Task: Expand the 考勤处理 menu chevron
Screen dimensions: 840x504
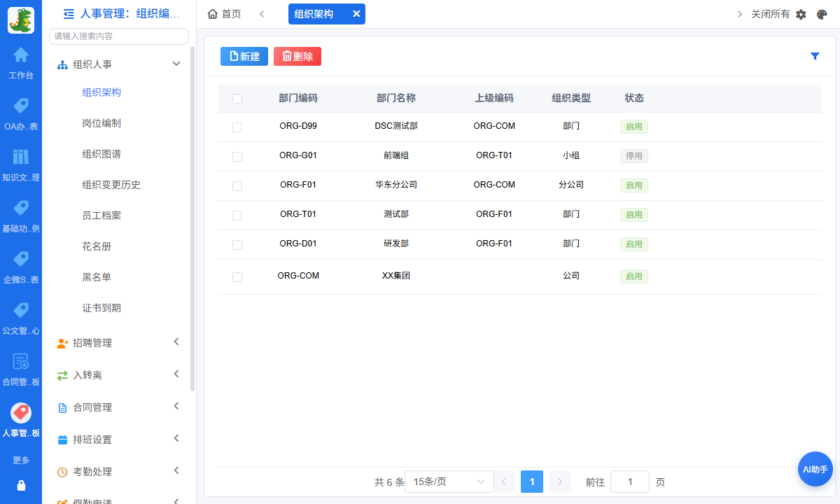Action: [176, 470]
